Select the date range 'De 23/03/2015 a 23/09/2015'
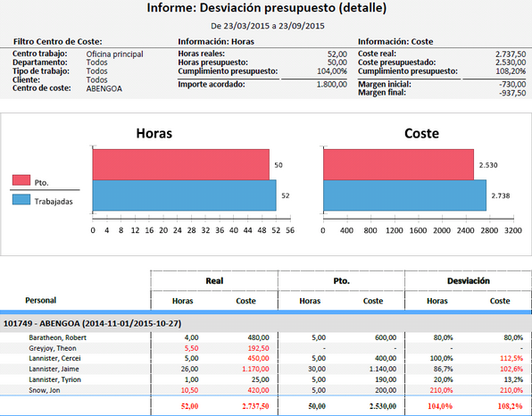Viewport: 532px width, 416px height. tap(268, 26)
